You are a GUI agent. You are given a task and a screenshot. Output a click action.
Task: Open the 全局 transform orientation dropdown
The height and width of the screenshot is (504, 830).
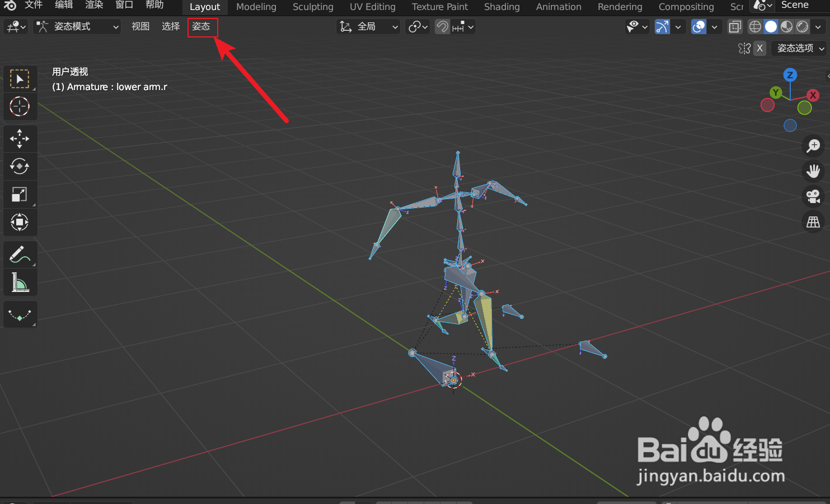368,26
